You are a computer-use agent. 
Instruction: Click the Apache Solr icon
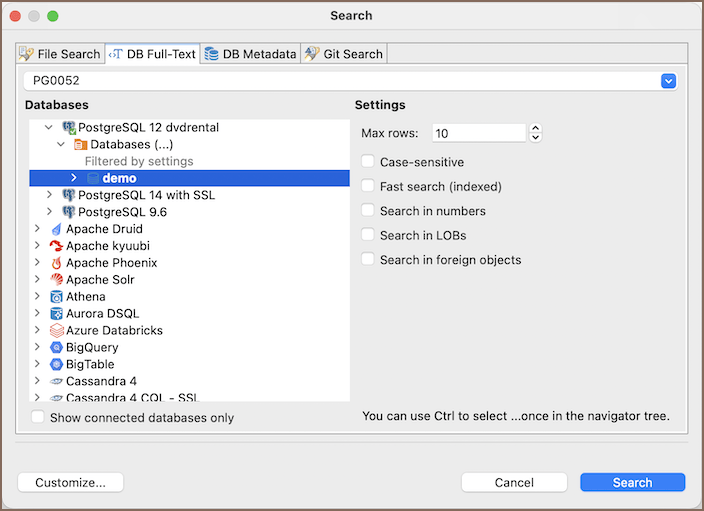(57, 280)
